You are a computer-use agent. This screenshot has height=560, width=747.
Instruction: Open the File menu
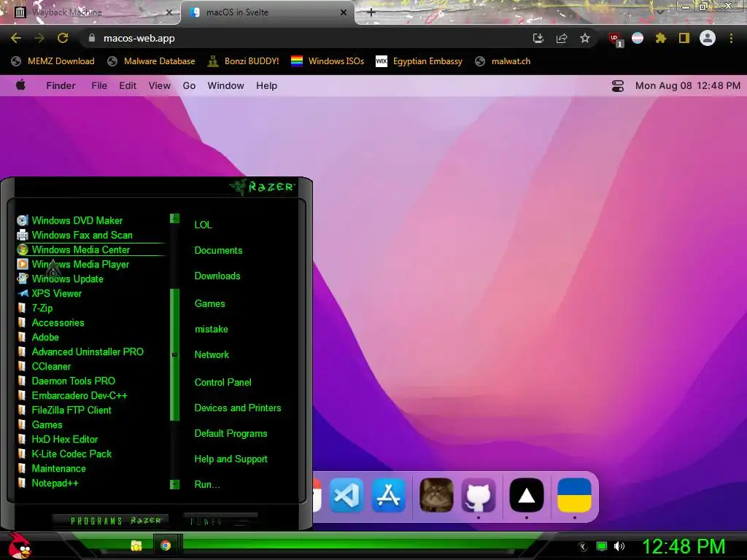99,86
